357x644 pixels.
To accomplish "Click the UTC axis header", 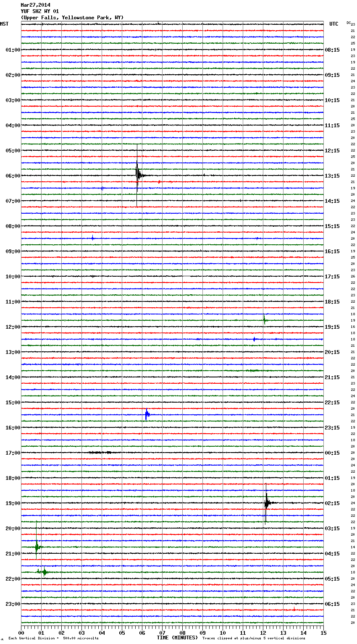I will 334,24.
